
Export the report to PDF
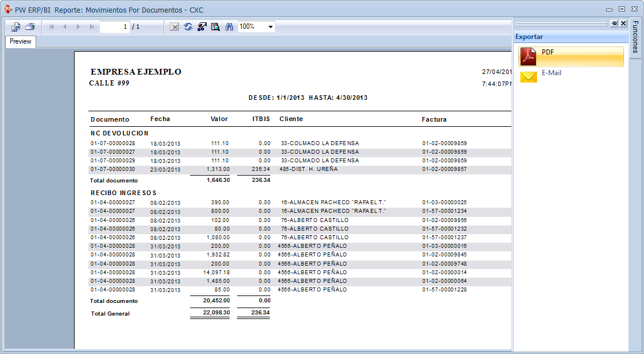(571, 57)
